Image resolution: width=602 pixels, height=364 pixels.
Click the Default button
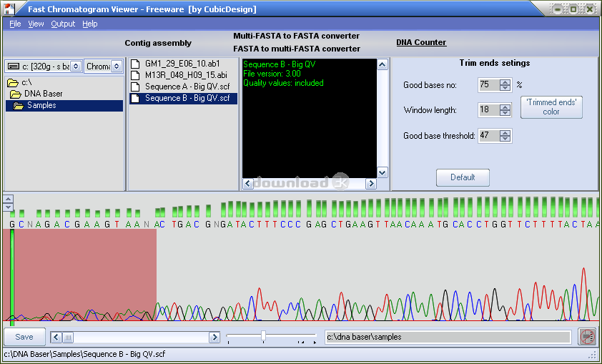point(463,177)
